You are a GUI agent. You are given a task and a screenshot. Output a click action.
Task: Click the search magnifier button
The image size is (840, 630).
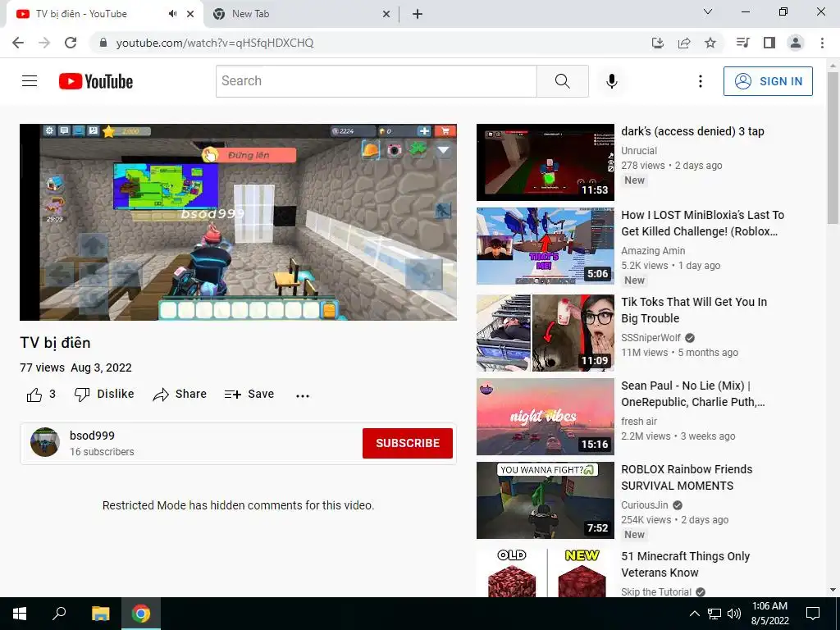563,81
